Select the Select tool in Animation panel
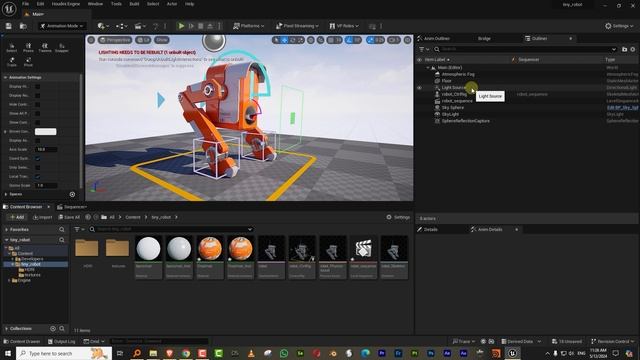Viewport: 640px width, 360px height. pos(12,48)
